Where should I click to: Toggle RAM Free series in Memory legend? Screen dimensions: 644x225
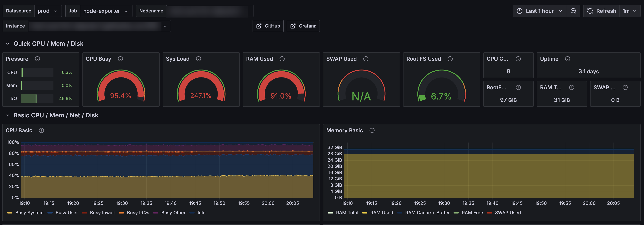(472, 213)
